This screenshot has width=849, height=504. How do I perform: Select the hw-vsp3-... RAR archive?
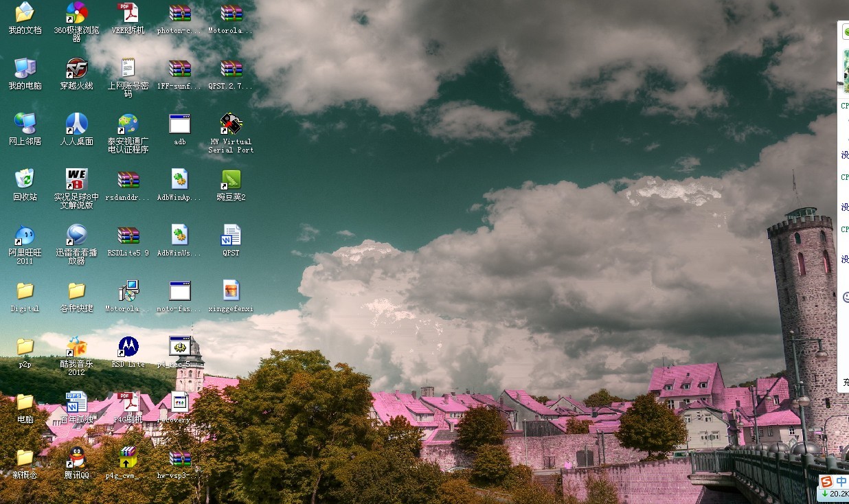point(179,457)
